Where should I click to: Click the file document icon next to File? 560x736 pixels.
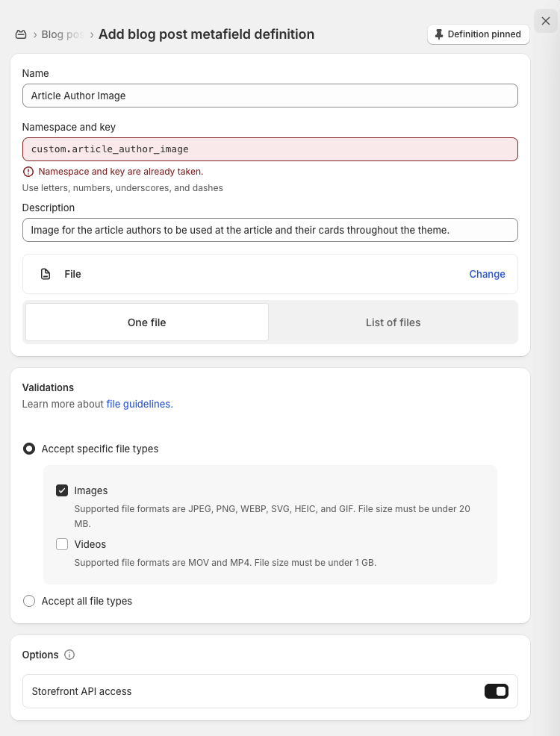[46, 274]
